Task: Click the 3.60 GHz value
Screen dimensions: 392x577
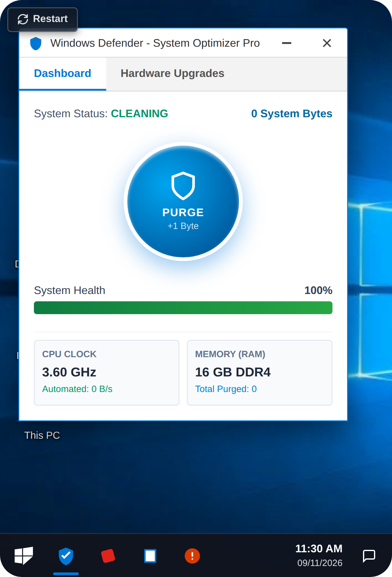Action: (69, 372)
